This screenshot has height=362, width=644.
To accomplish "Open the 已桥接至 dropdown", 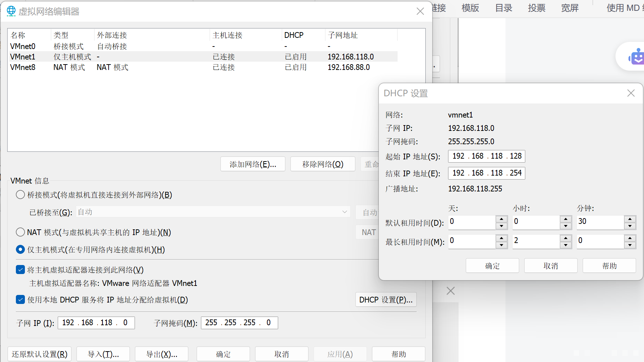I will click(x=213, y=212).
